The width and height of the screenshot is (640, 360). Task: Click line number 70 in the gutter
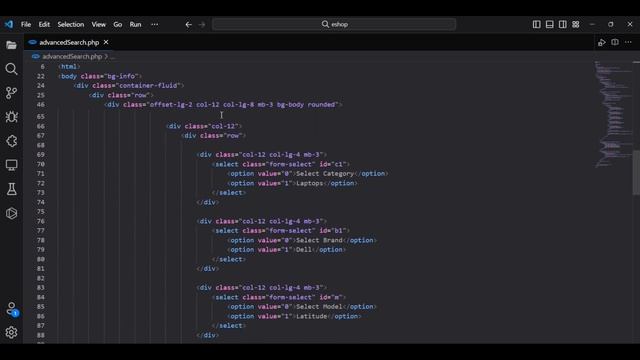[40, 164]
